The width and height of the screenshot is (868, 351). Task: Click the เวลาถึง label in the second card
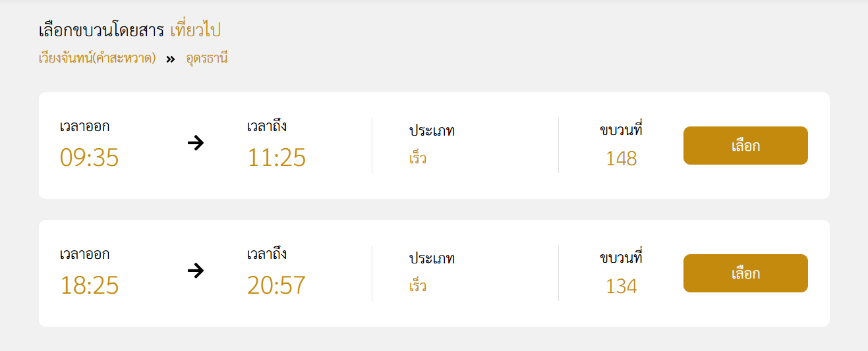click(x=267, y=254)
